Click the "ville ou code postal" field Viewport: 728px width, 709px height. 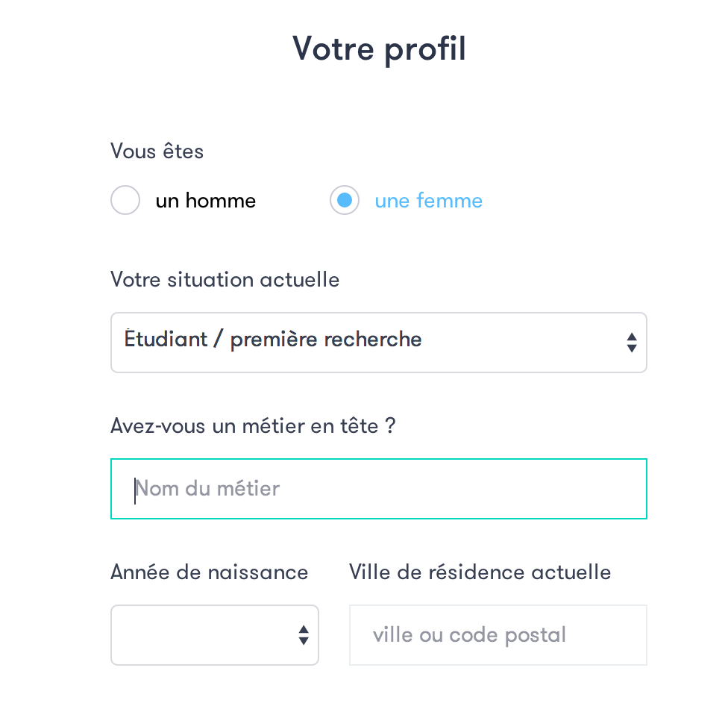pos(498,635)
